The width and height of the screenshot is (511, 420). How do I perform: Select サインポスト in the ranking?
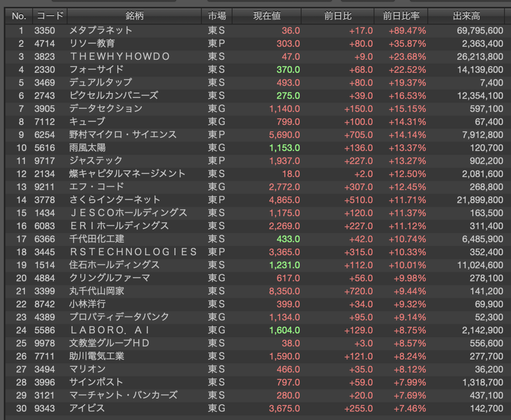tap(96, 382)
